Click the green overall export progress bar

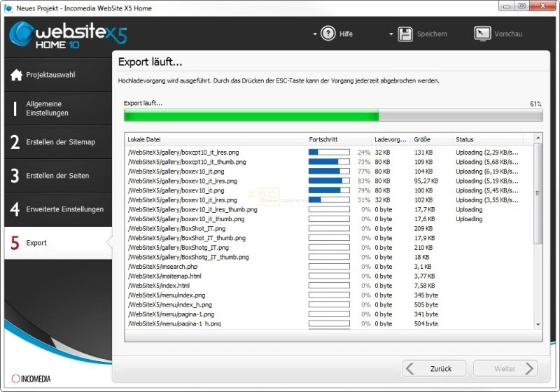pyautogui.click(x=333, y=115)
